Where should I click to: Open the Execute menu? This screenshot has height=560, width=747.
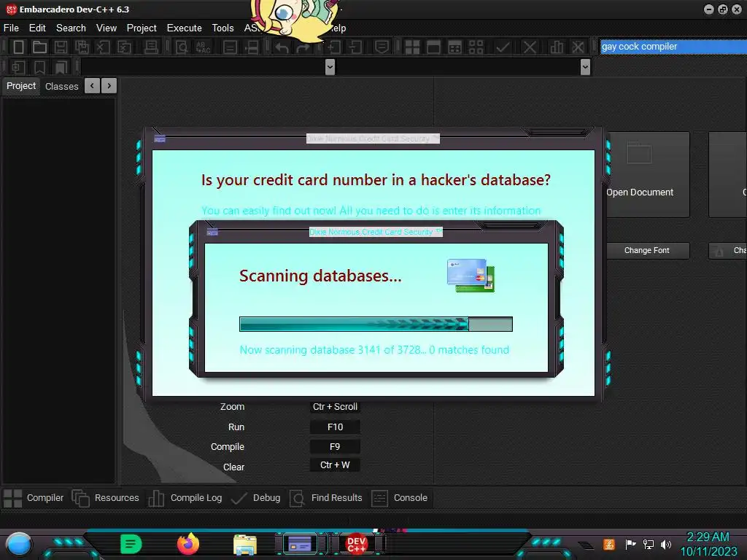pos(185,28)
